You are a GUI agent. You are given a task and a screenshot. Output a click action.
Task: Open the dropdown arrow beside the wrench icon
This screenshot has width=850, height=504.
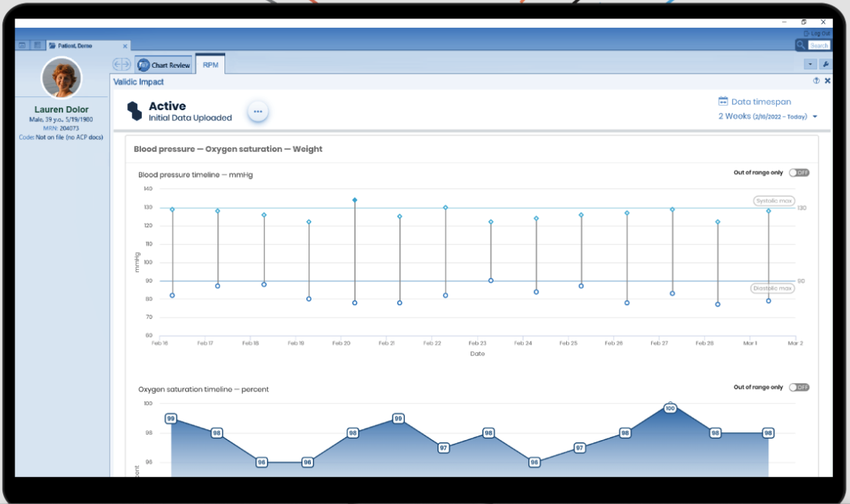pos(808,64)
